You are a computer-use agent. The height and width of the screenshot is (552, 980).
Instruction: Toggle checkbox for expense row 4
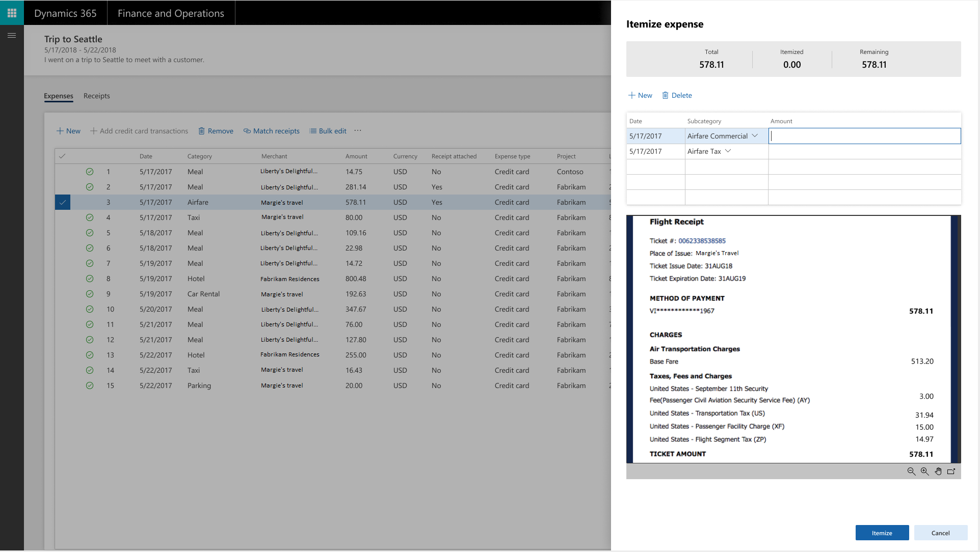(63, 217)
